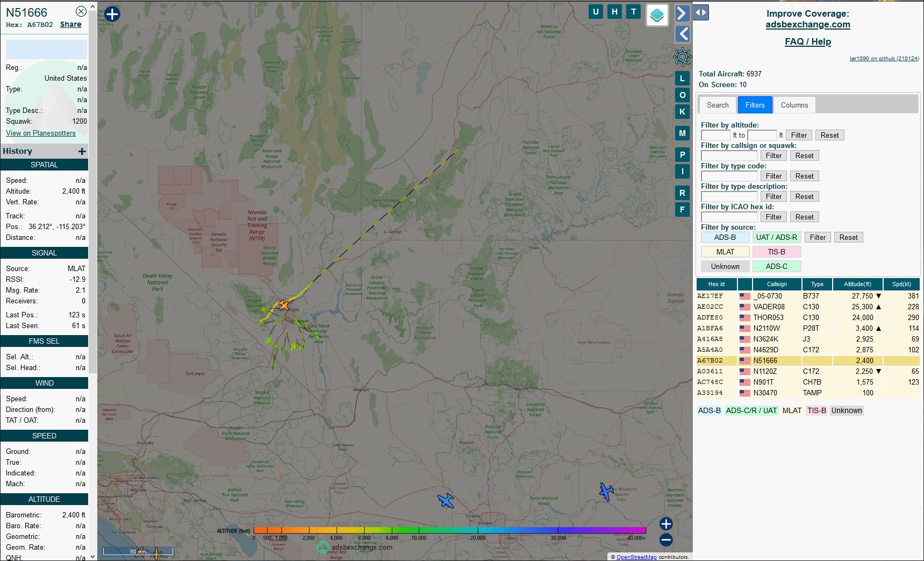Toggle the P map option

pyautogui.click(x=682, y=155)
